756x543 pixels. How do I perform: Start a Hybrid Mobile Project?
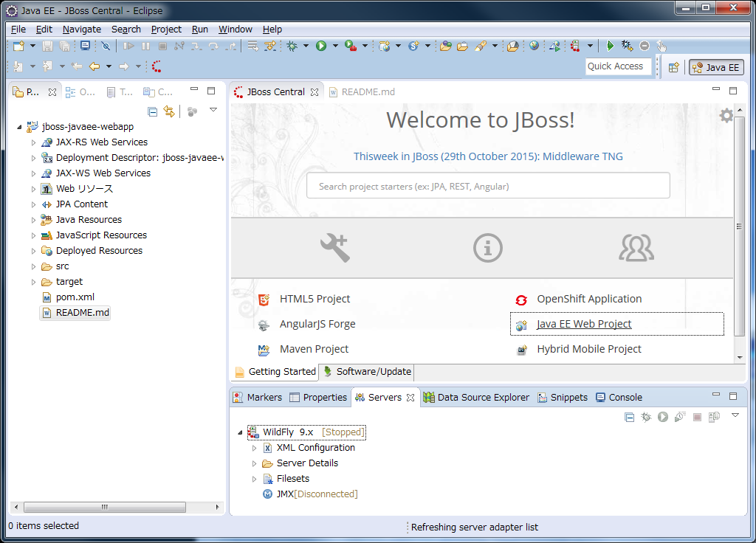[589, 349]
